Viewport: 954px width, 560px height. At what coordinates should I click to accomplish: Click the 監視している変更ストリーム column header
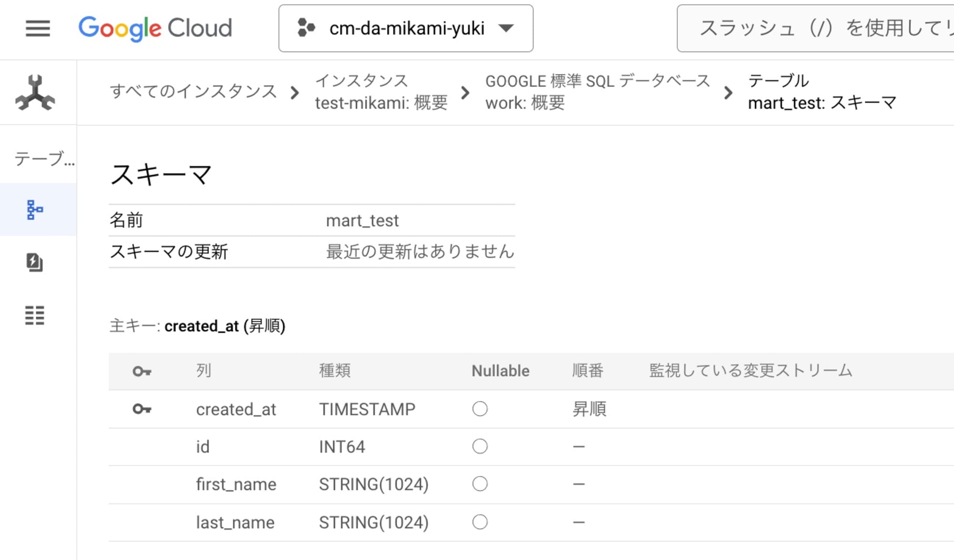click(x=751, y=371)
